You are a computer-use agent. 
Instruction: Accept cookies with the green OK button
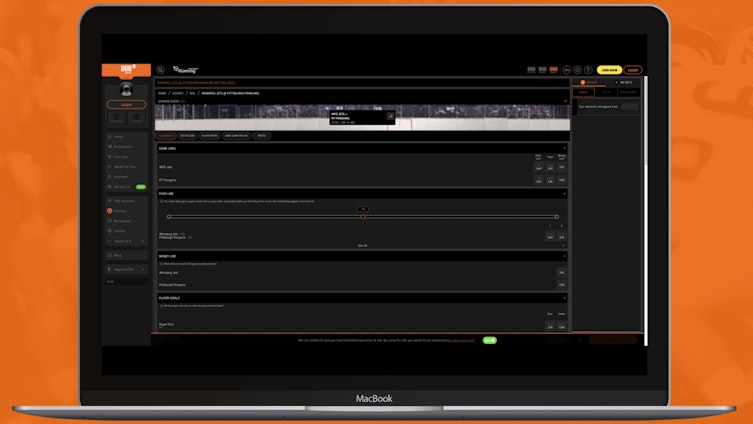coord(490,340)
